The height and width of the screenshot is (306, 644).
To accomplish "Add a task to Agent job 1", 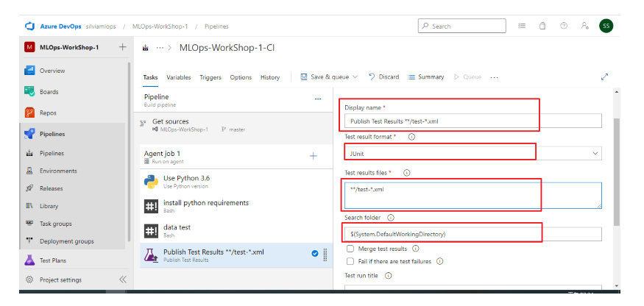I will [314, 156].
